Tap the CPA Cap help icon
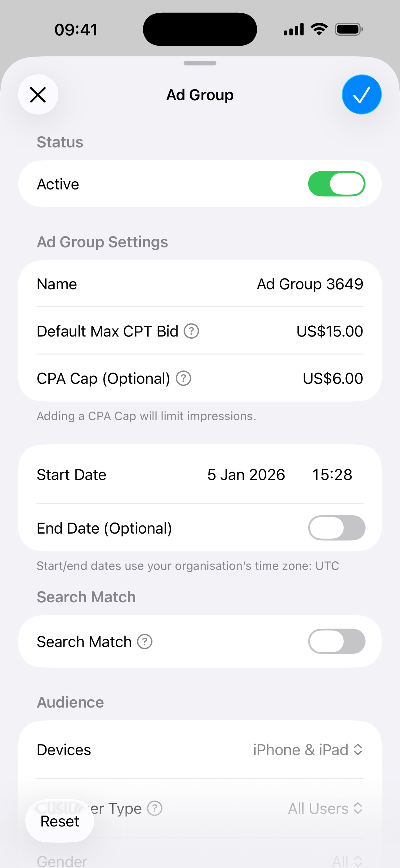Viewport: 400px width, 868px height. [x=184, y=378]
